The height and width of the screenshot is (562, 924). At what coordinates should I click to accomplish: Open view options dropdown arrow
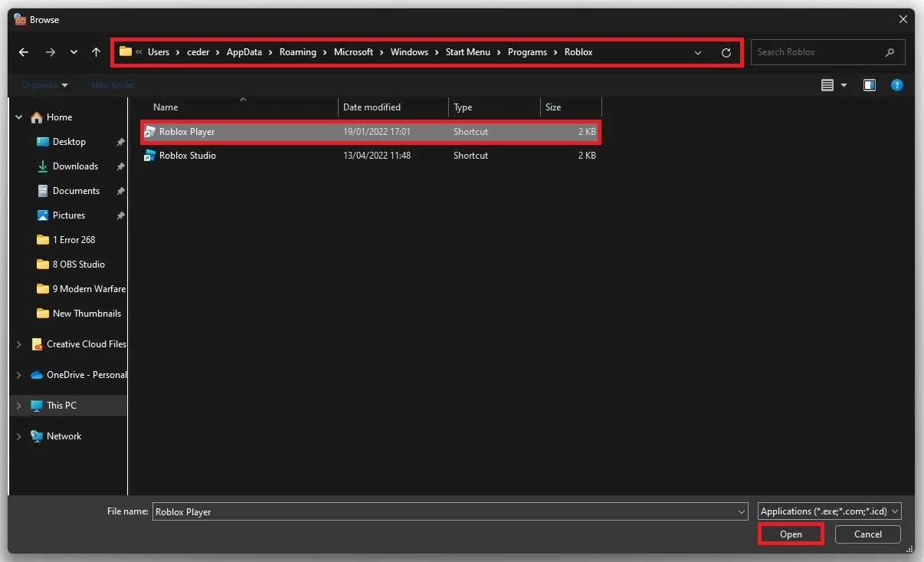click(x=844, y=85)
